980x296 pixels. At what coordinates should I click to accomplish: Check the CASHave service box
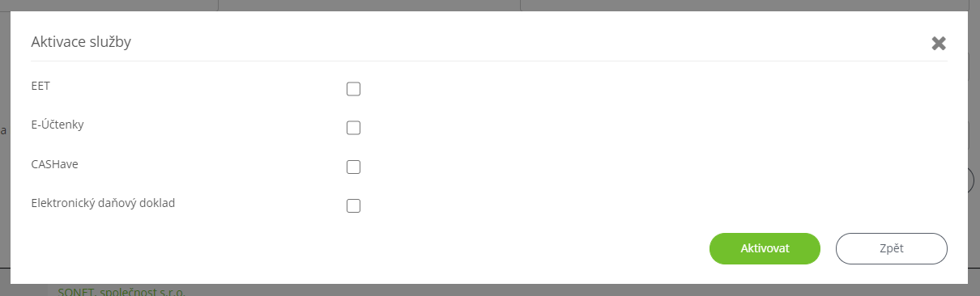pyautogui.click(x=353, y=167)
